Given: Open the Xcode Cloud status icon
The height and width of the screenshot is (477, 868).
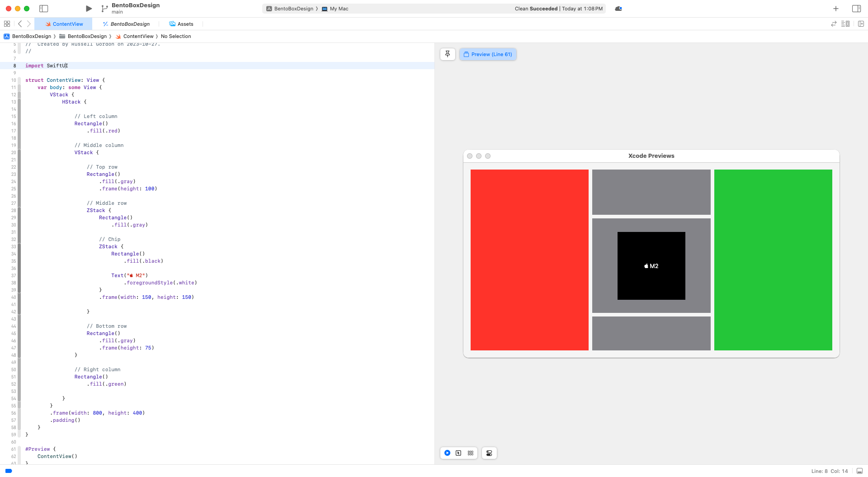Looking at the screenshot, I should [618, 9].
